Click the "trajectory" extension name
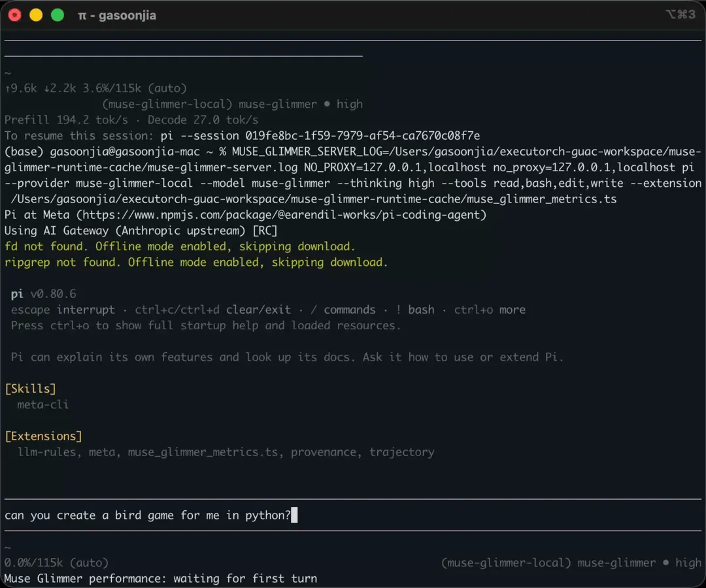The width and height of the screenshot is (706, 588). [401, 452]
